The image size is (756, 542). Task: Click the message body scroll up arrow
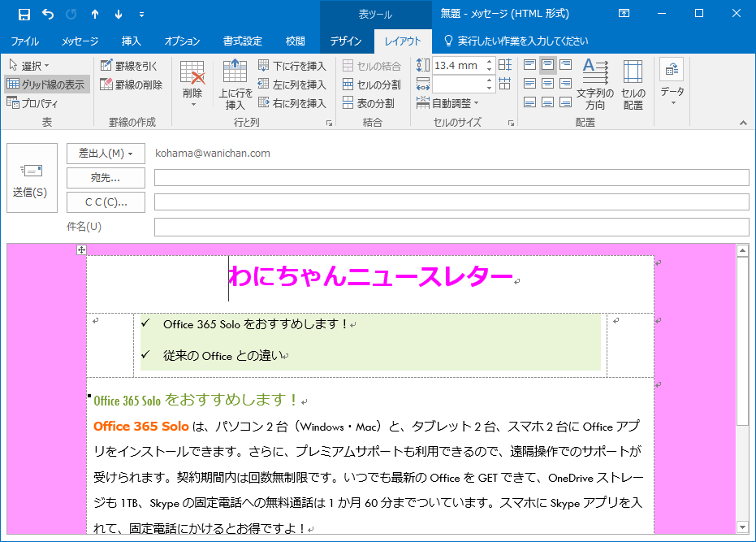pos(742,250)
